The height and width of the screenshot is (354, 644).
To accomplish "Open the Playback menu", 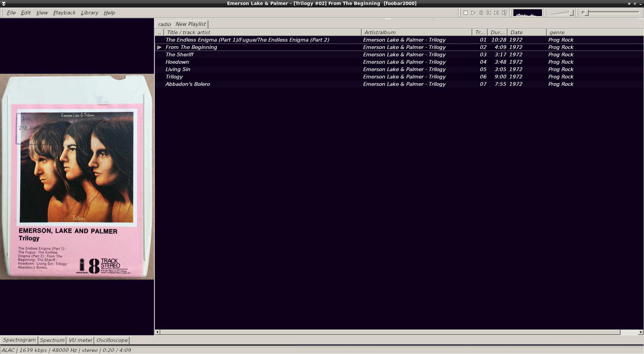I will 64,13.
